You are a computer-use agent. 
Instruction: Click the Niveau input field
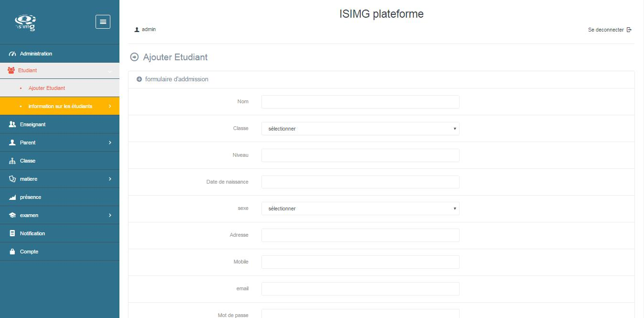pyautogui.click(x=360, y=155)
